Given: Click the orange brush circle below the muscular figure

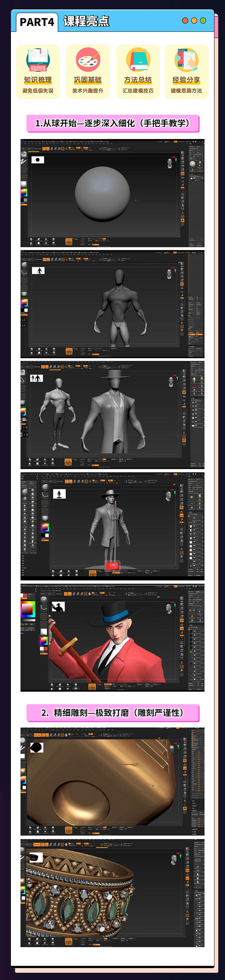Looking at the screenshot, I should [69, 351].
